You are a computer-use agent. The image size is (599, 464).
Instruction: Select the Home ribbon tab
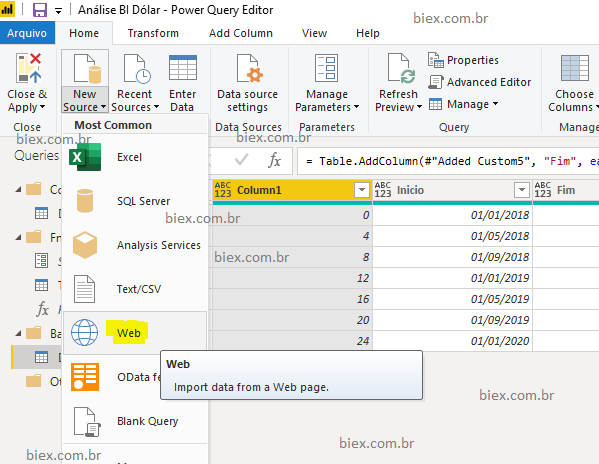84,33
